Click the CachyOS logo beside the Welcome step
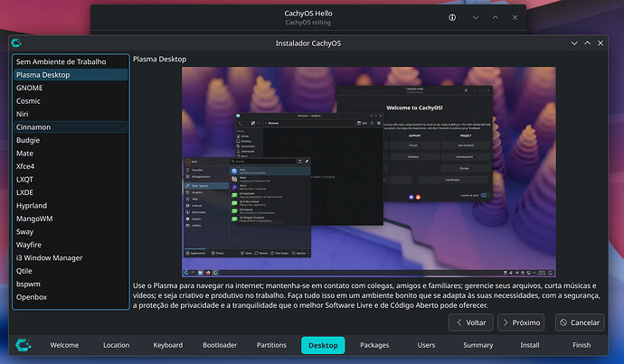The width and height of the screenshot is (624, 364). coord(24,344)
